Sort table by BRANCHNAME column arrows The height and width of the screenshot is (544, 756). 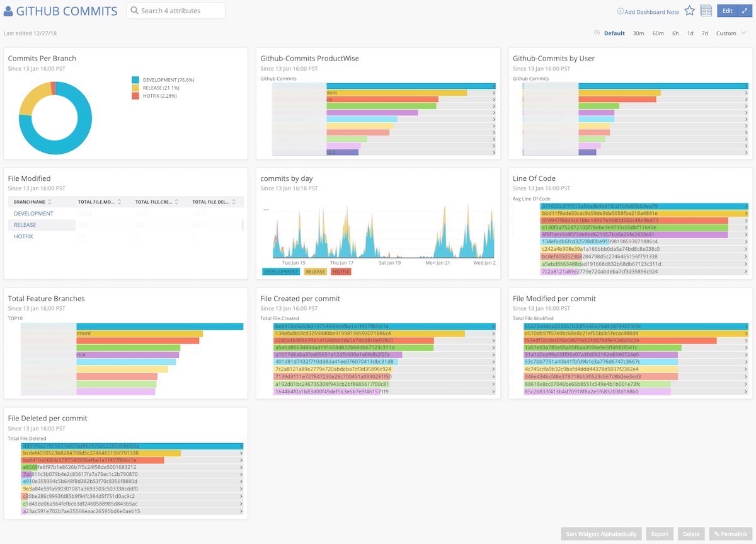point(50,202)
